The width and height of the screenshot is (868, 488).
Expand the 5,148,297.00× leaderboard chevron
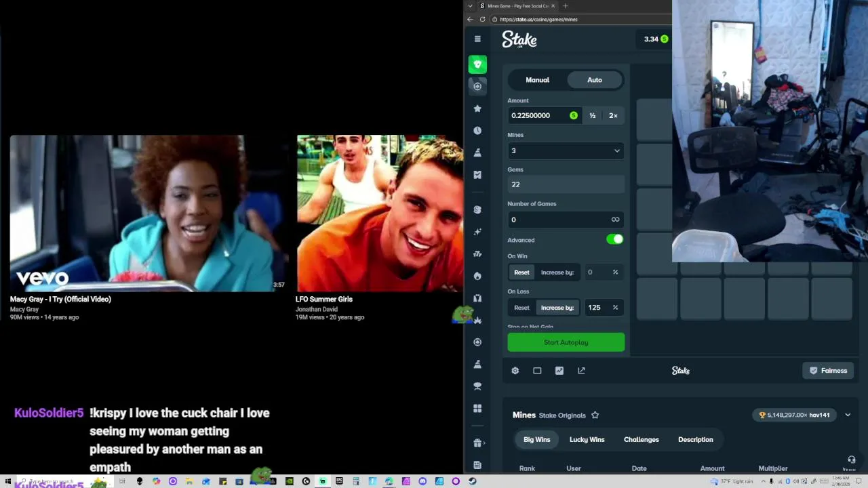click(x=848, y=415)
